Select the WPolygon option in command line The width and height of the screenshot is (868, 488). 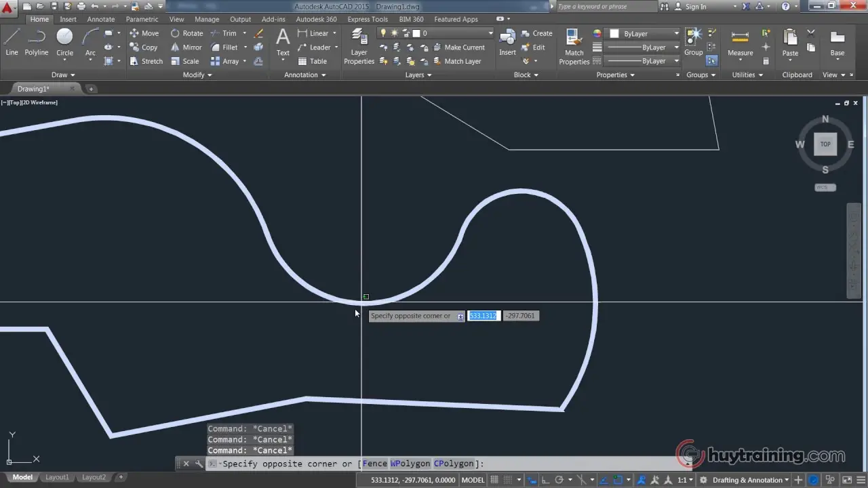point(410,464)
